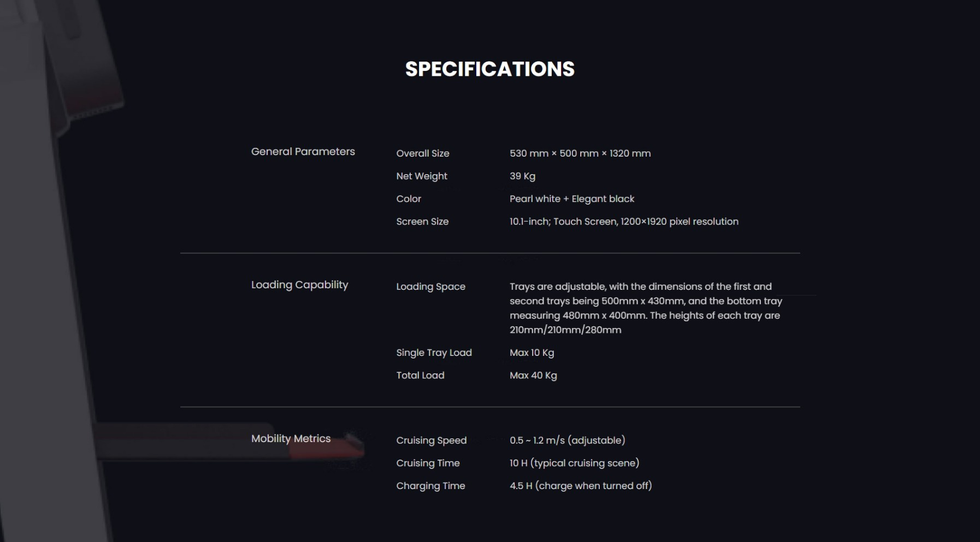
Task: Click the adjustable trays description paragraph
Action: (x=646, y=308)
